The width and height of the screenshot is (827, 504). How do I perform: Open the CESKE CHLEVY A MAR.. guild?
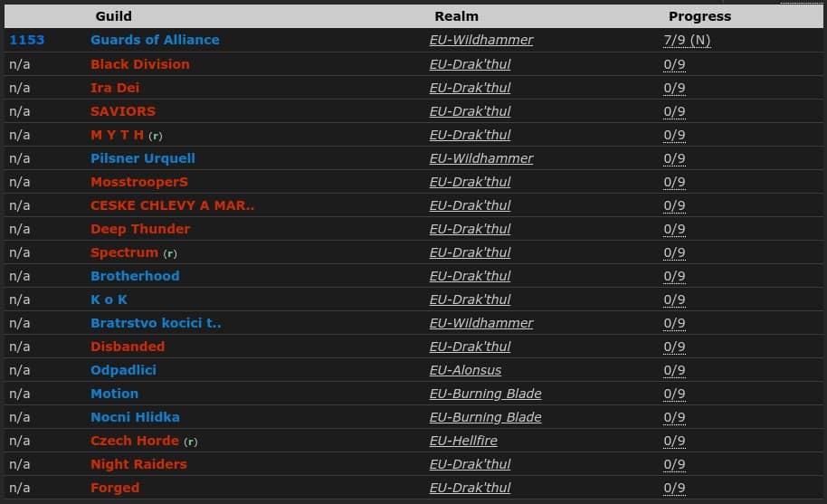(x=172, y=205)
